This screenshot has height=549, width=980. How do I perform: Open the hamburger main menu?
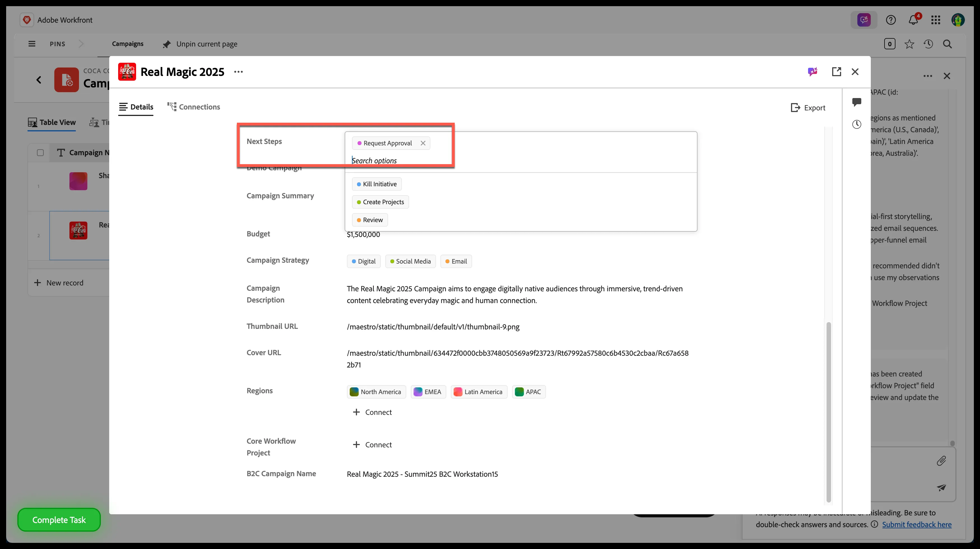click(32, 44)
